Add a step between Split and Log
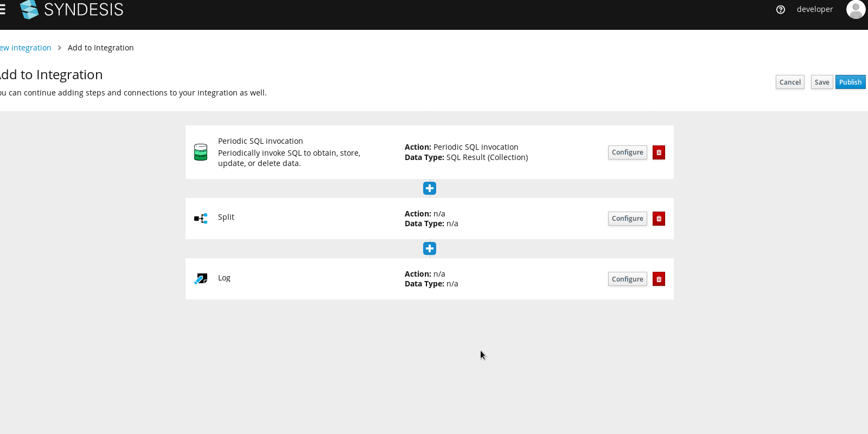Viewport: 868px width, 434px height. 430,248
